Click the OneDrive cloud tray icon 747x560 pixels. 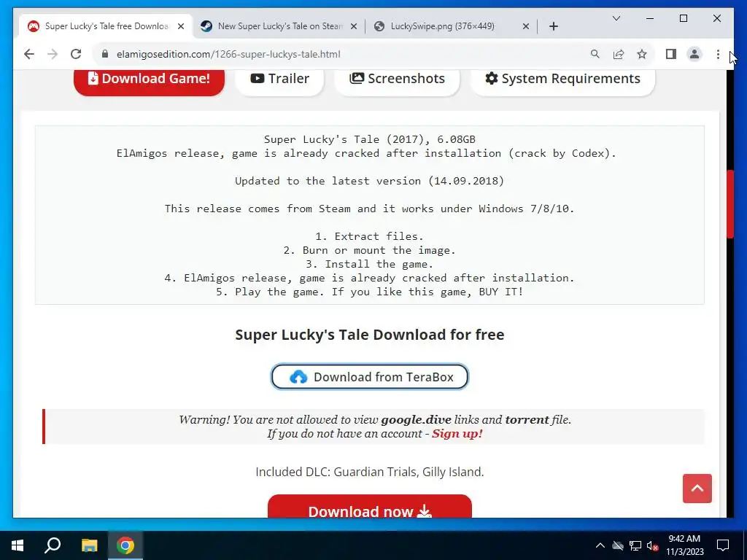(x=618, y=545)
